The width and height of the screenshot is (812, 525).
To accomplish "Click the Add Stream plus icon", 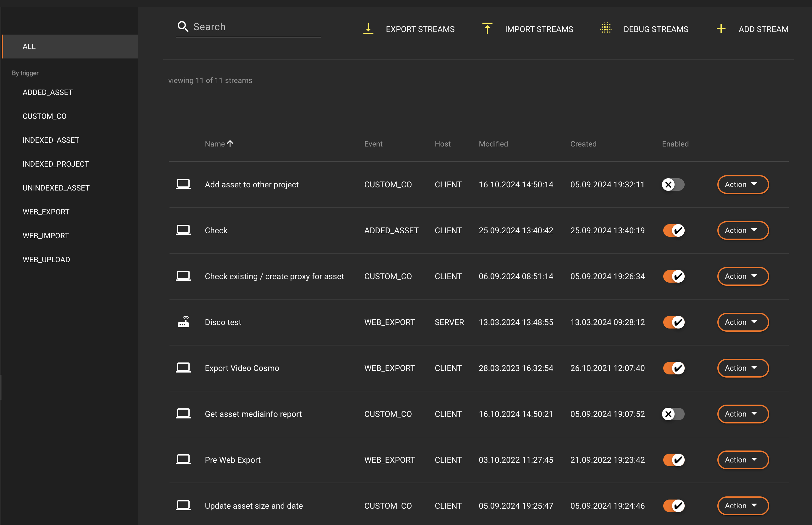I will 720,29.
